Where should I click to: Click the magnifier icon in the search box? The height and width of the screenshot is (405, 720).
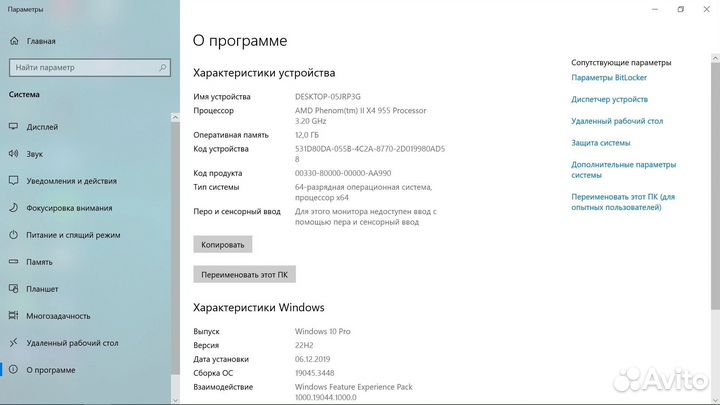pos(160,68)
